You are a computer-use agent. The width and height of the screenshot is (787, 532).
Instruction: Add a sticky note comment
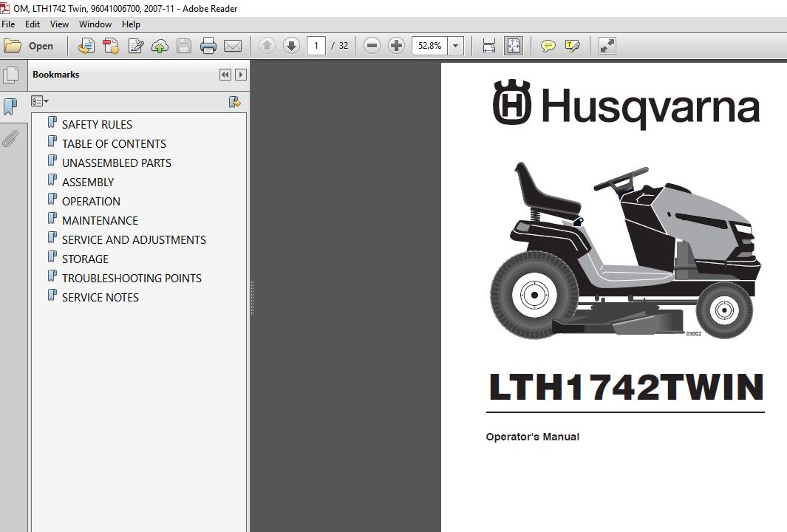(548, 46)
